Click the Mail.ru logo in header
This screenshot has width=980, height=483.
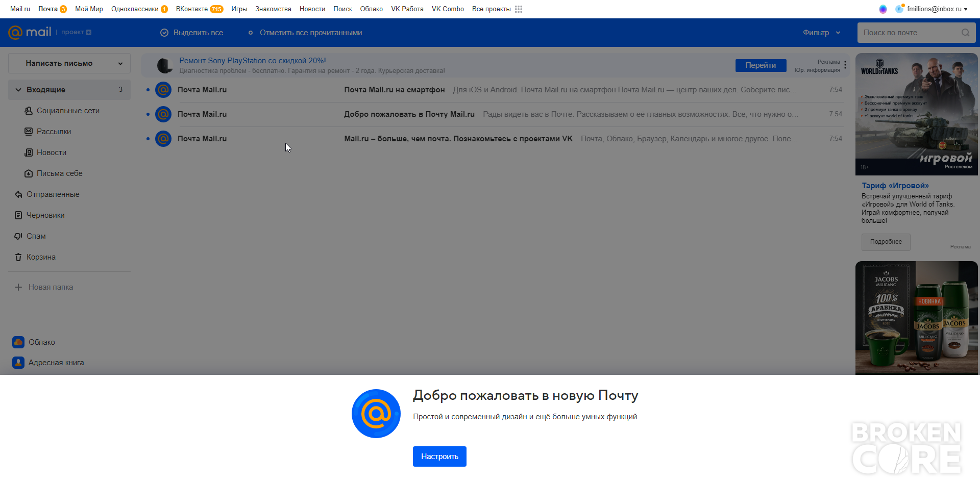[x=30, y=32]
